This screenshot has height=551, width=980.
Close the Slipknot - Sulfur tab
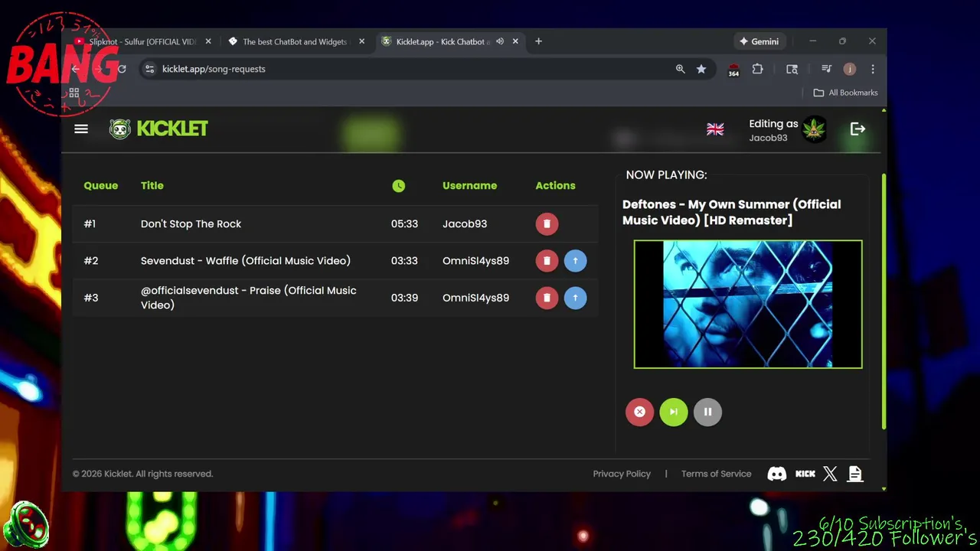coord(208,41)
